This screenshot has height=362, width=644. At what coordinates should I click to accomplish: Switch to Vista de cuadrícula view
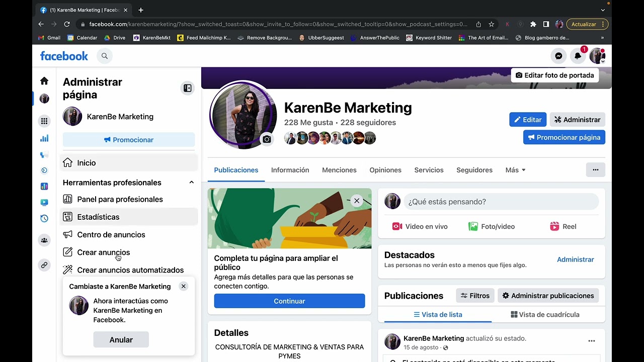click(x=545, y=315)
